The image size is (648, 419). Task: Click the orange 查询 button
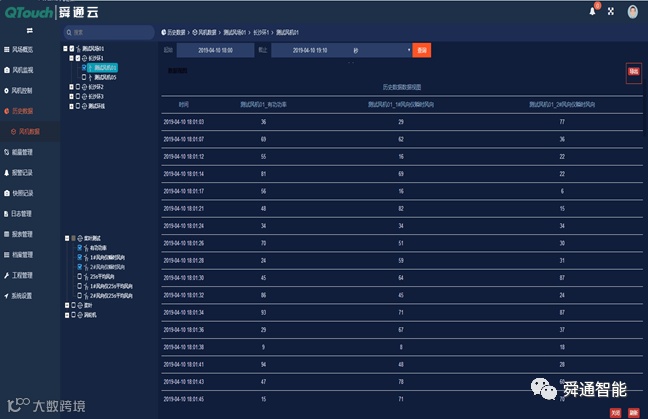[422, 50]
